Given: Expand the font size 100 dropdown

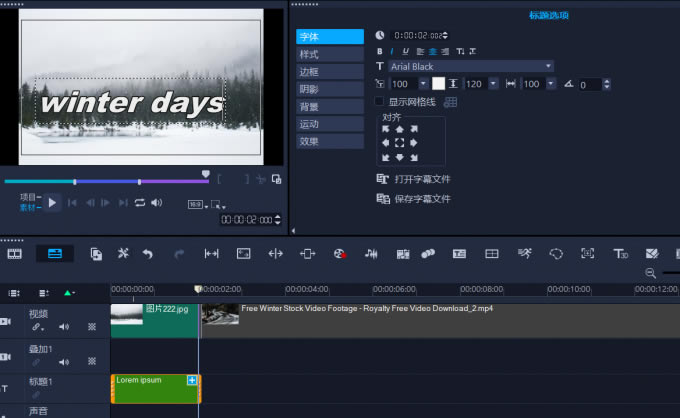Looking at the screenshot, I should click(423, 84).
